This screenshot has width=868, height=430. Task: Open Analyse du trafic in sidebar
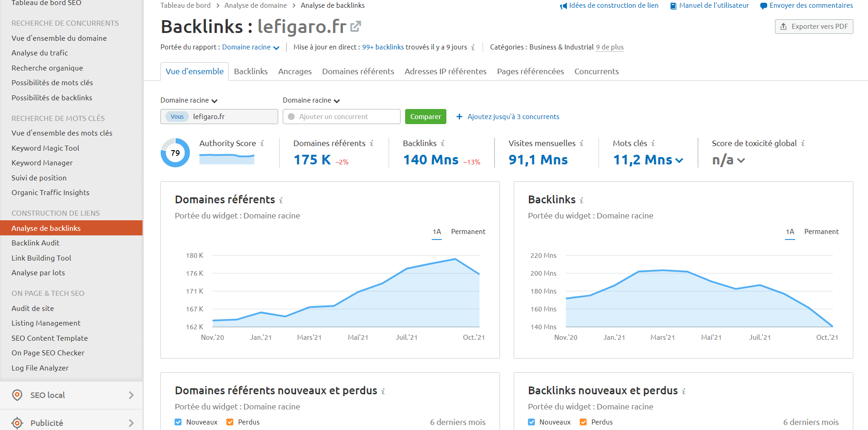[39, 53]
